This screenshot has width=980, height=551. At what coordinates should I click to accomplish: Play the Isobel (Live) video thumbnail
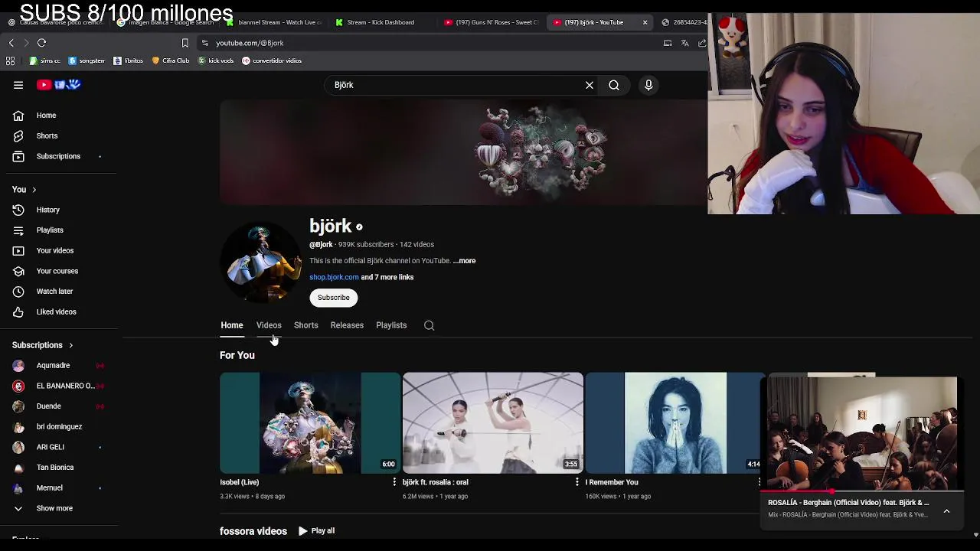coord(310,423)
